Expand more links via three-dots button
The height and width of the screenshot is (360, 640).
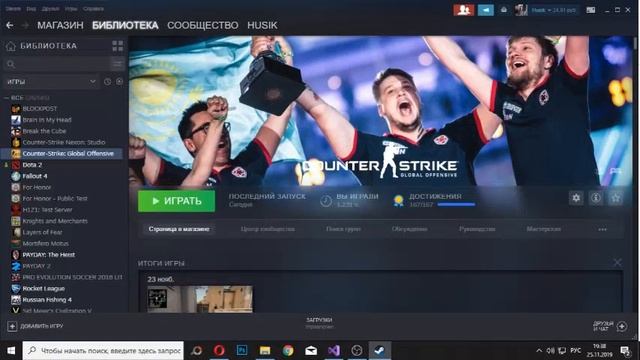tap(602, 229)
